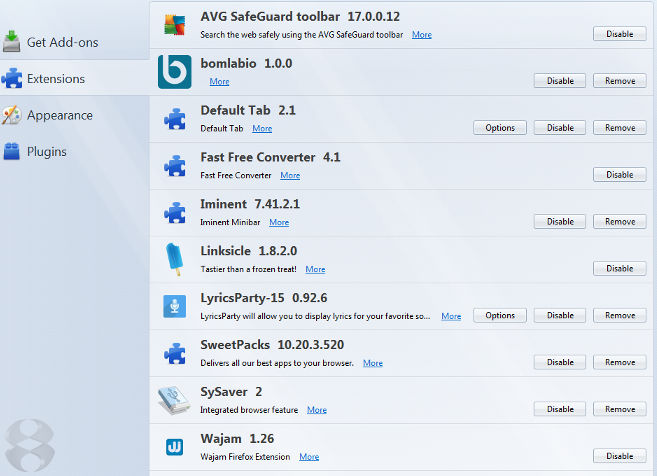
Task: Select the Extensions category
Action: [75, 78]
